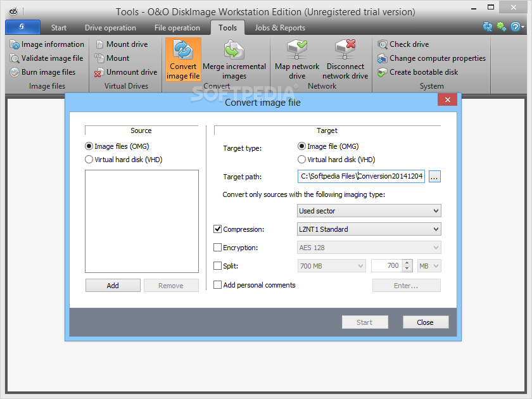Open the help question mark icon
The image size is (532, 399).
click(x=515, y=27)
